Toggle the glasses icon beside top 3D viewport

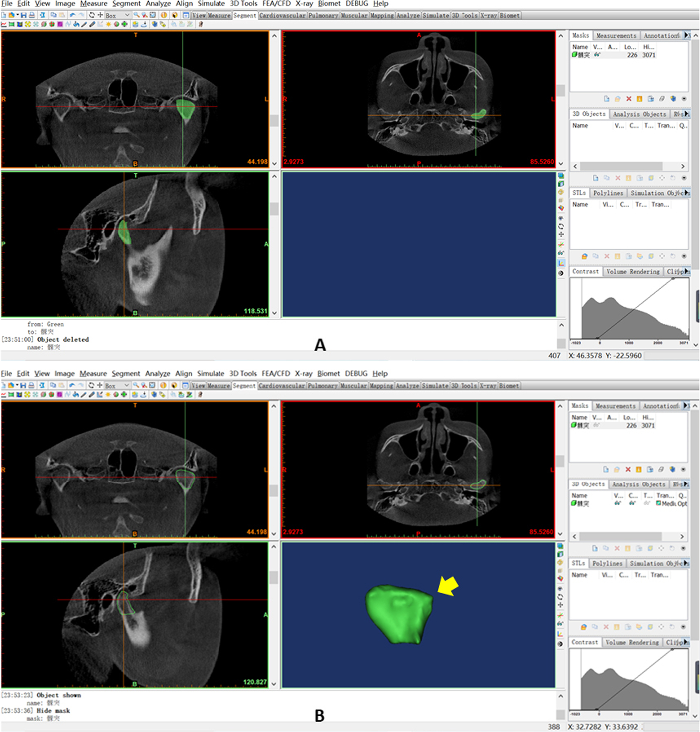561,253
